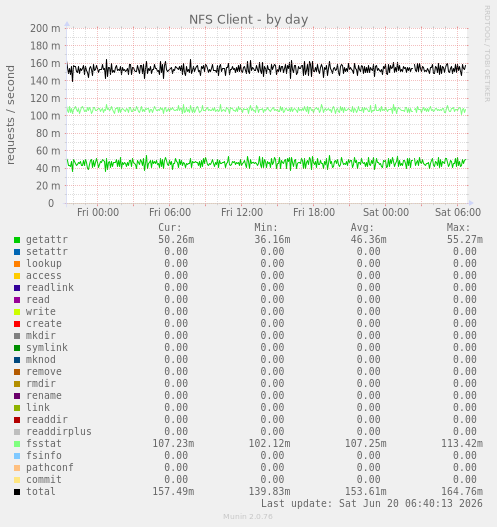Select the purple read legend swatch
The width and height of the screenshot is (497, 527).
tap(17, 300)
